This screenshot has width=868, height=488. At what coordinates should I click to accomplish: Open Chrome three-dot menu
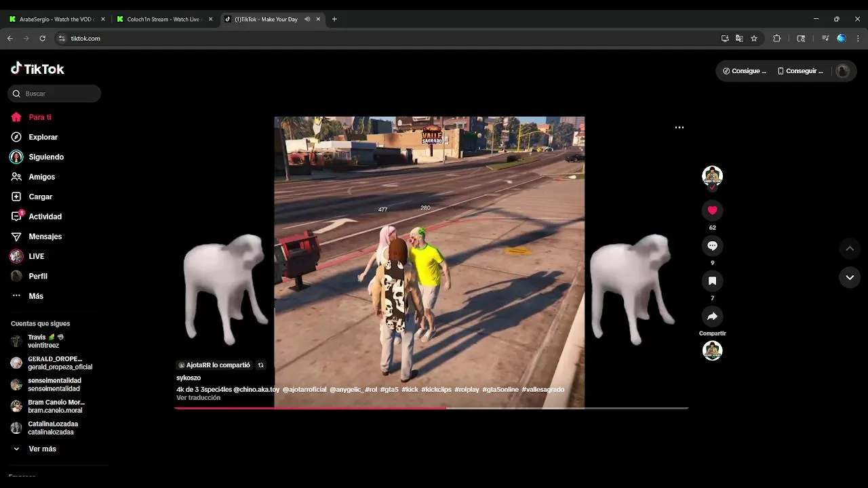point(857,39)
